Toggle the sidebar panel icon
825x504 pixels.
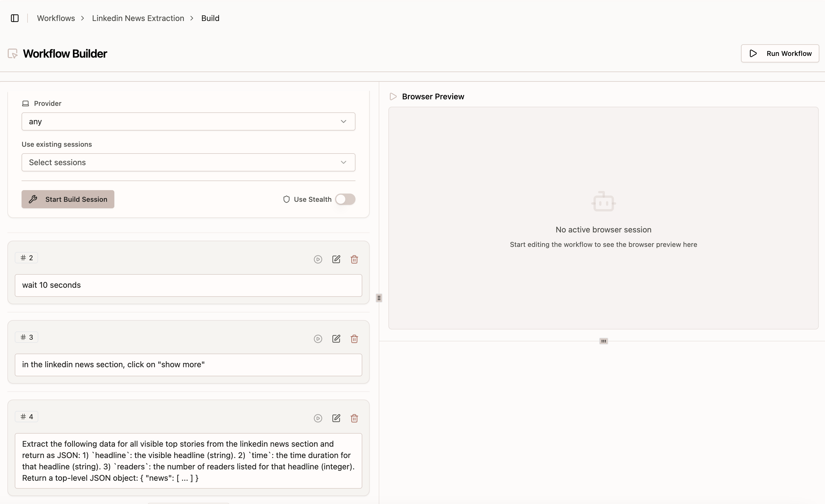tap(15, 18)
